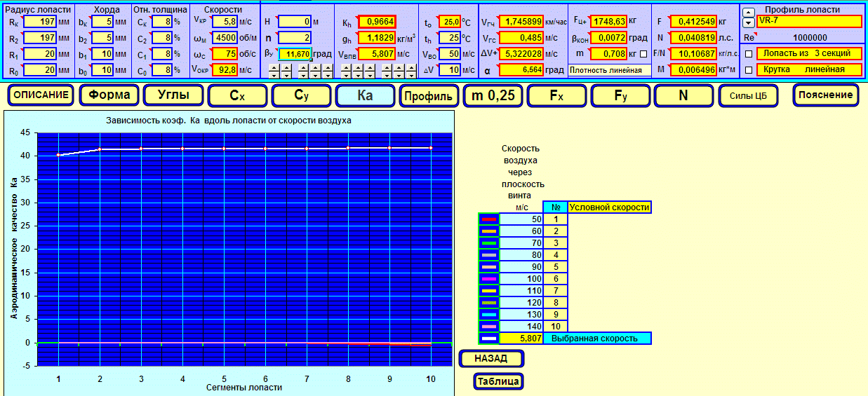Show the Fy force chart

[x=621, y=95]
